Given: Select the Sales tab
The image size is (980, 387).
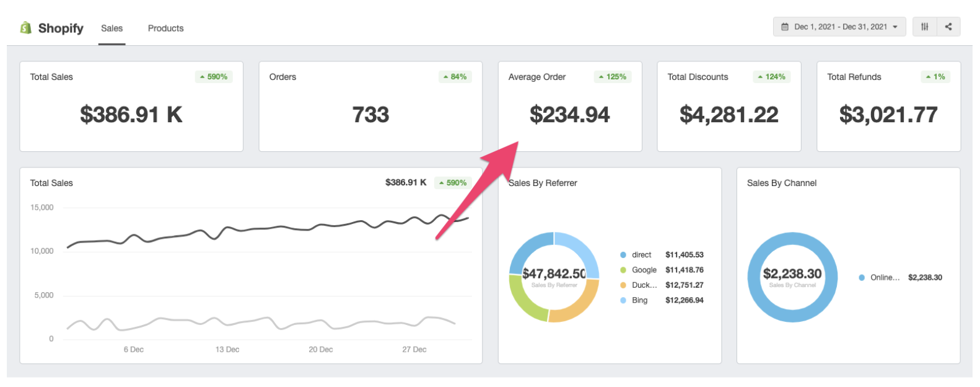Looking at the screenshot, I should pos(112,29).
